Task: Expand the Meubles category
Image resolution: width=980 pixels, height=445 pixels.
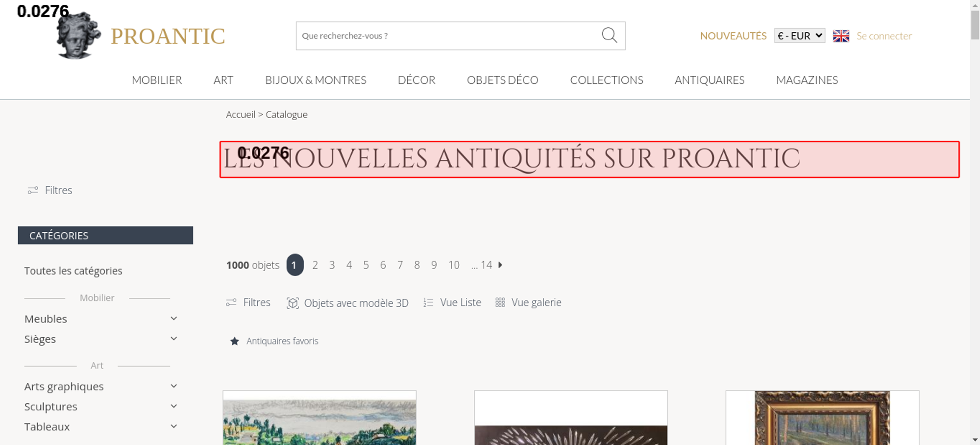Action: click(x=173, y=319)
